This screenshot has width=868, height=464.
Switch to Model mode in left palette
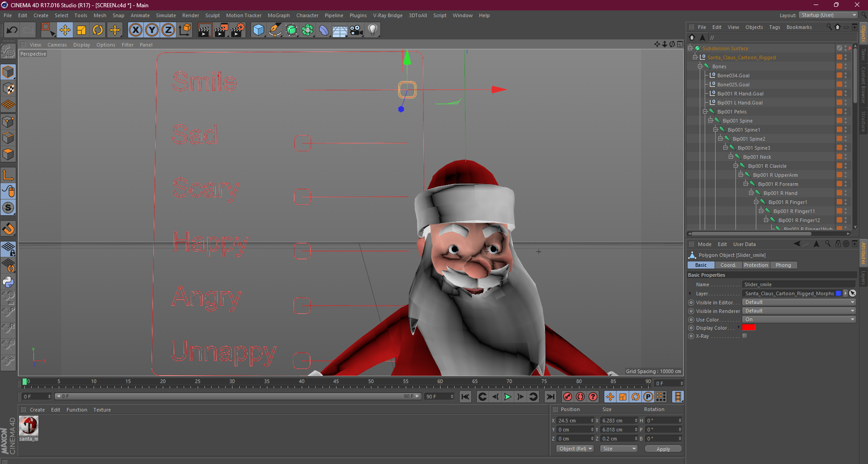coord(8,72)
